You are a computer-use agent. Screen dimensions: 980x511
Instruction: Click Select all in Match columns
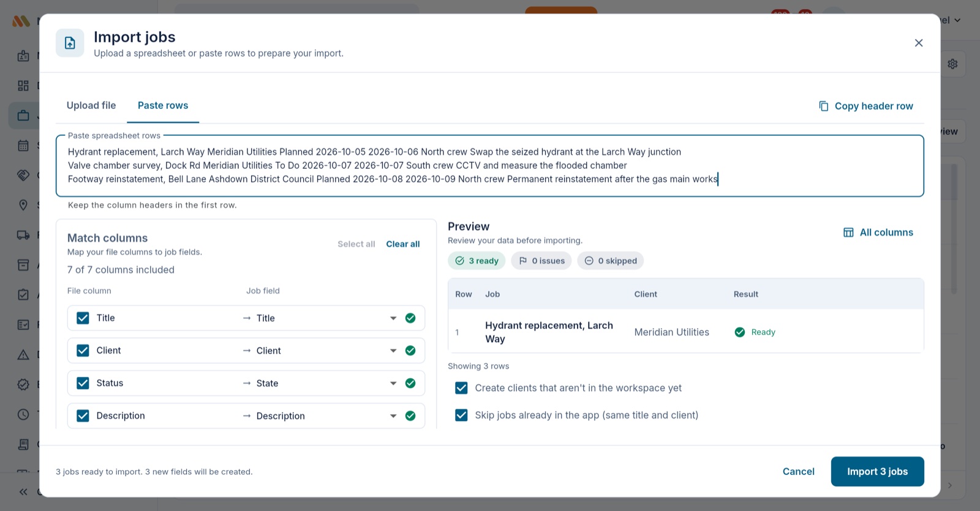(356, 244)
